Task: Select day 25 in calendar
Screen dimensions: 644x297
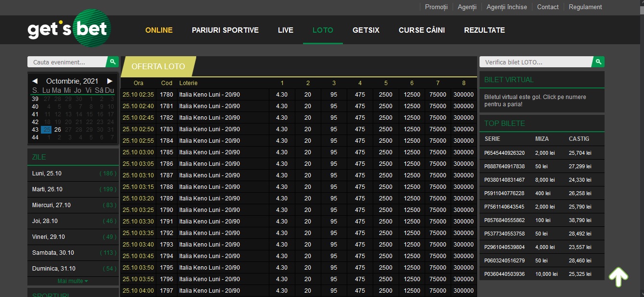Action: click(46, 129)
